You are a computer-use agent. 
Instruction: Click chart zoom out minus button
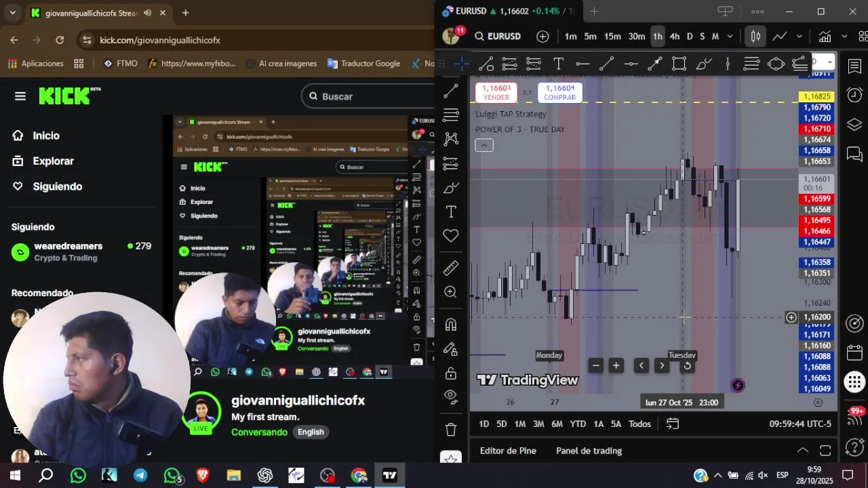pos(595,366)
